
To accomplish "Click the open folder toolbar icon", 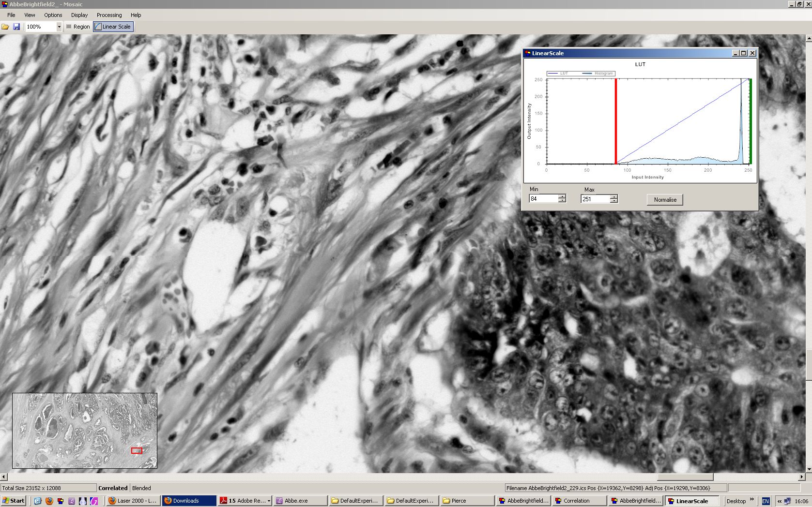I will tap(5, 27).
